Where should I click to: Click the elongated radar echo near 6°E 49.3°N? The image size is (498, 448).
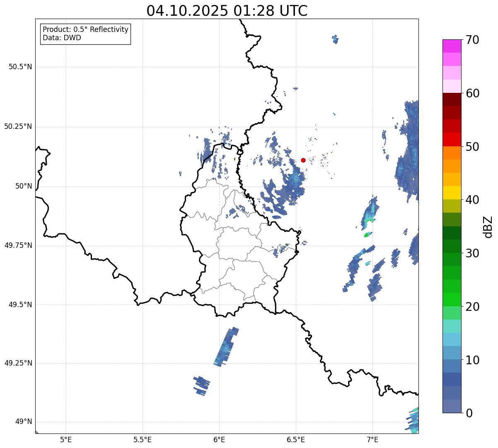point(227,346)
